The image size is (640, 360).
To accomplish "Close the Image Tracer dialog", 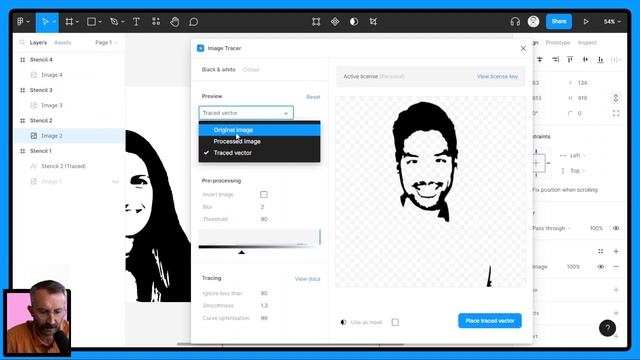I will pos(523,48).
